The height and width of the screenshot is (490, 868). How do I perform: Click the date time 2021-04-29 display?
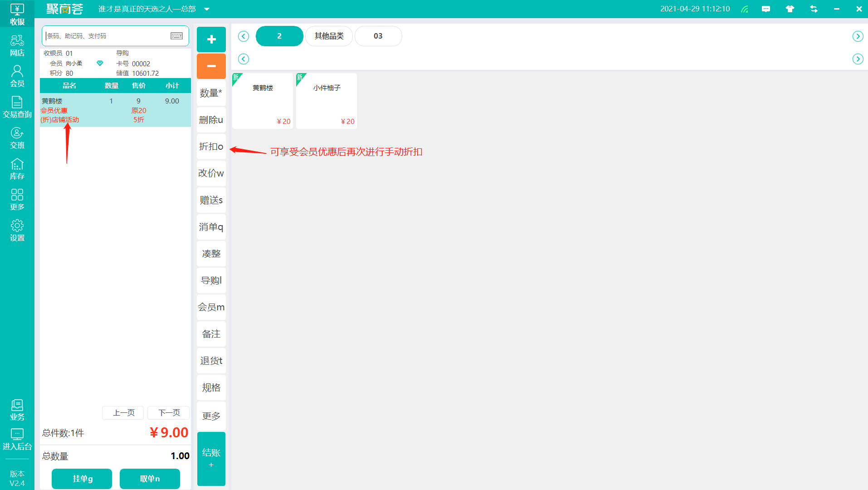pyautogui.click(x=695, y=9)
